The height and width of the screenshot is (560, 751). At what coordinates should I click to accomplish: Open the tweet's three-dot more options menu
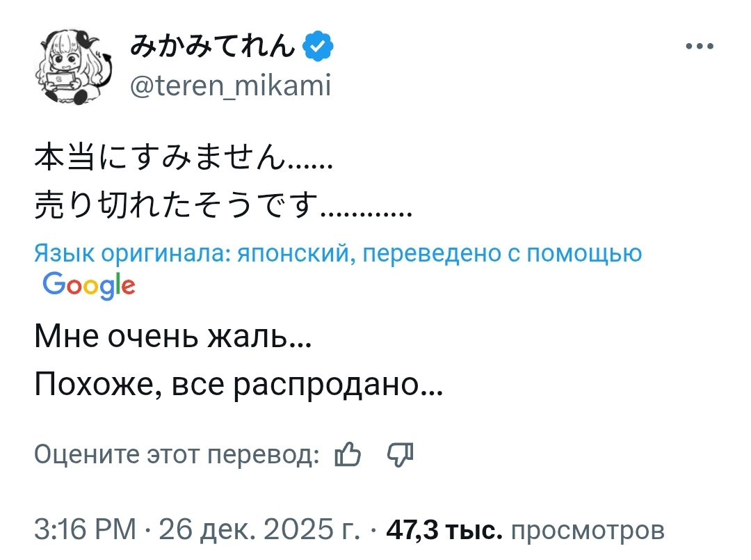tap(699, 47)
